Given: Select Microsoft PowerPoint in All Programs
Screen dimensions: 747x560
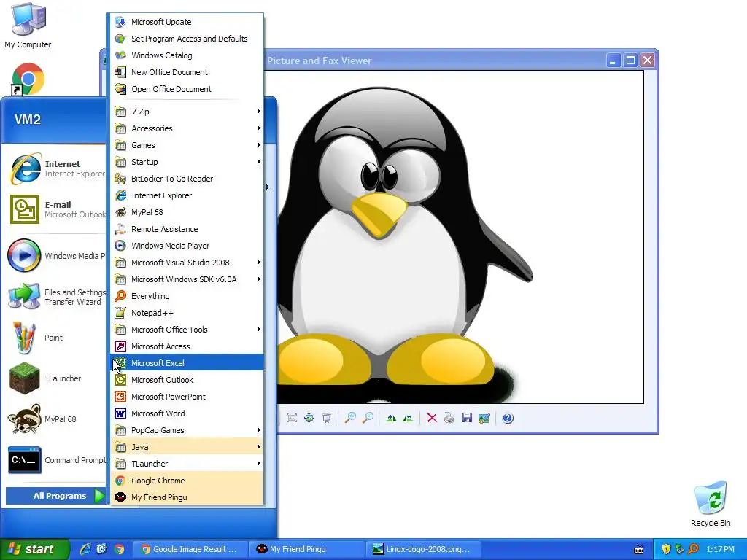Looking at the screenshot, I should (x=187, y=397).
